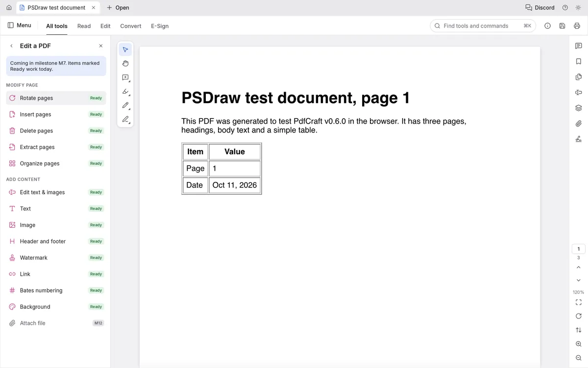
Task: Select the underline pen tool at toolbar bottom
Action: [x=125, y=119]
